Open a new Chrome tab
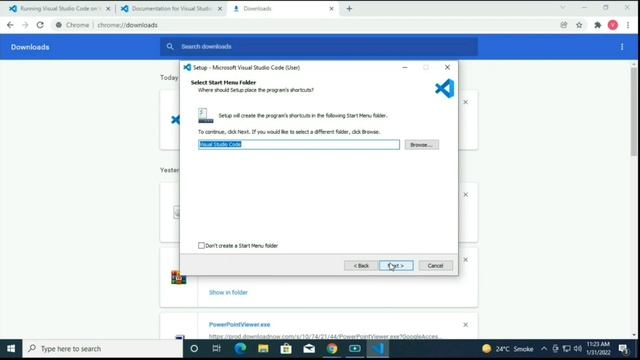This screenshot has height=360, width=640. (349, 9)
